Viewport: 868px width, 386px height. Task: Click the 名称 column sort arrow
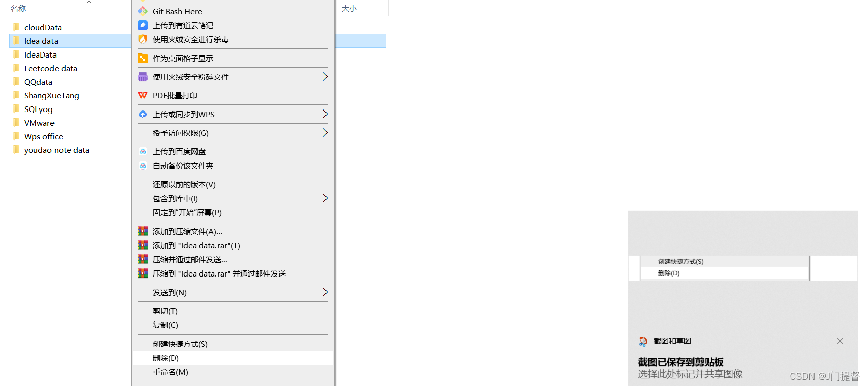coord(89,2)
